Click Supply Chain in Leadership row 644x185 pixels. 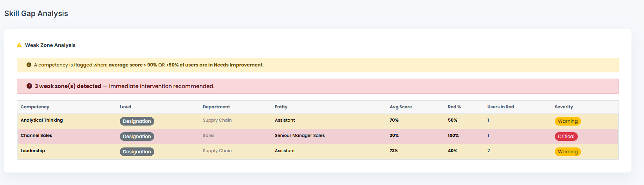[x=217, y=151]
